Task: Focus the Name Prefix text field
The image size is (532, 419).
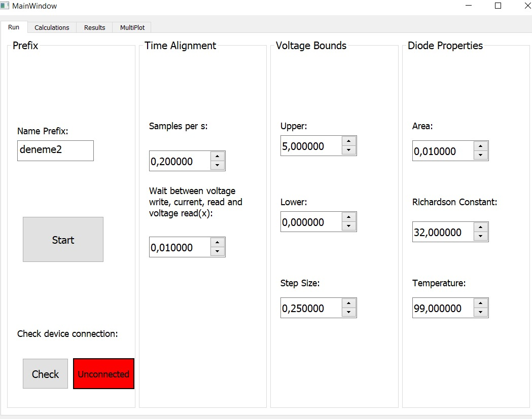Action: 55,150
